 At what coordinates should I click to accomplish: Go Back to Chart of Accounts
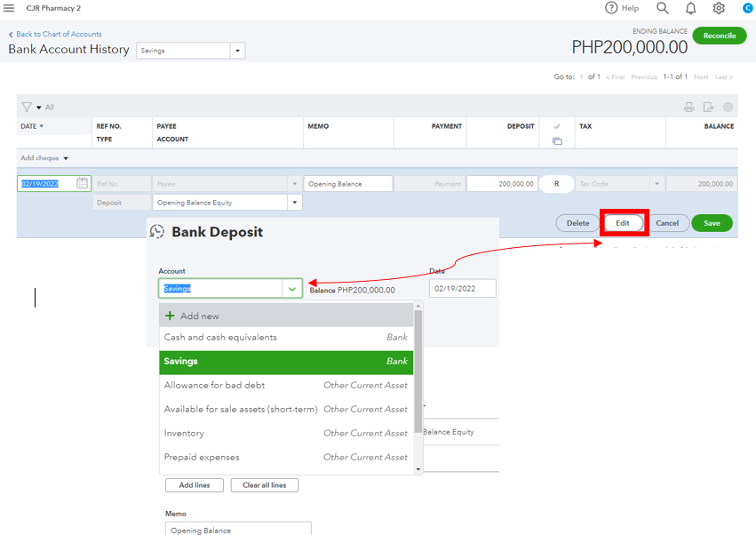point(55,35)
